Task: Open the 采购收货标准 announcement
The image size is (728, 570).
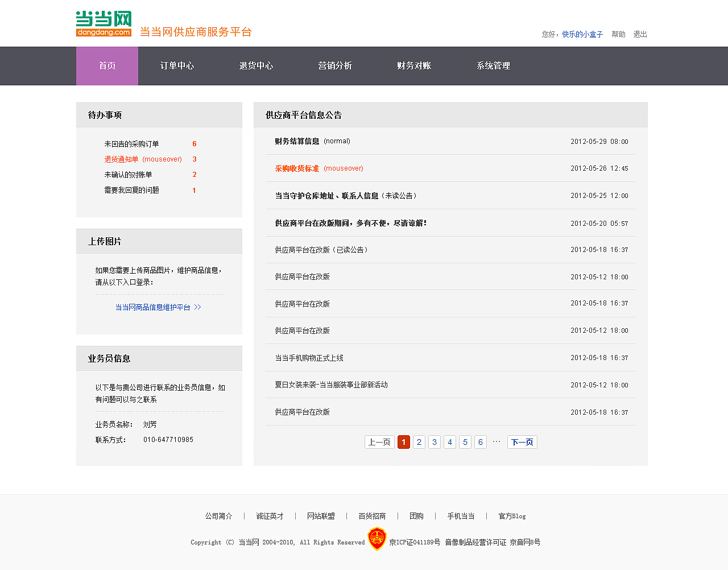Action: tap(296, 168)
